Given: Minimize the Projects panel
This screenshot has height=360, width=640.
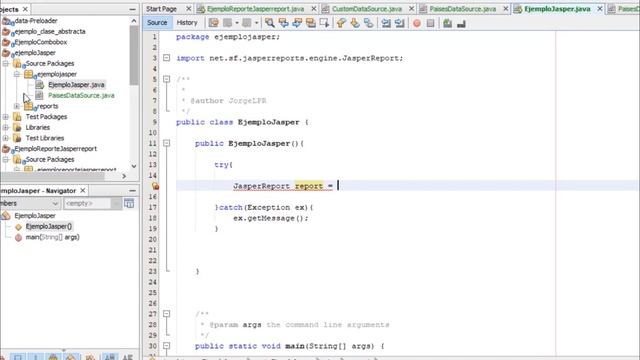Looking at the screenshot, I should pos(132,9).
